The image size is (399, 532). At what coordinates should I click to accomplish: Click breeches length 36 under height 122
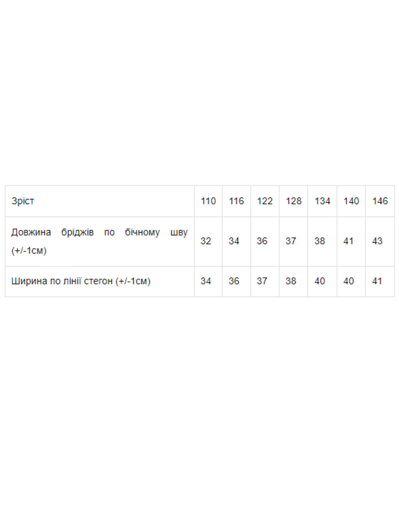point(262,241)
